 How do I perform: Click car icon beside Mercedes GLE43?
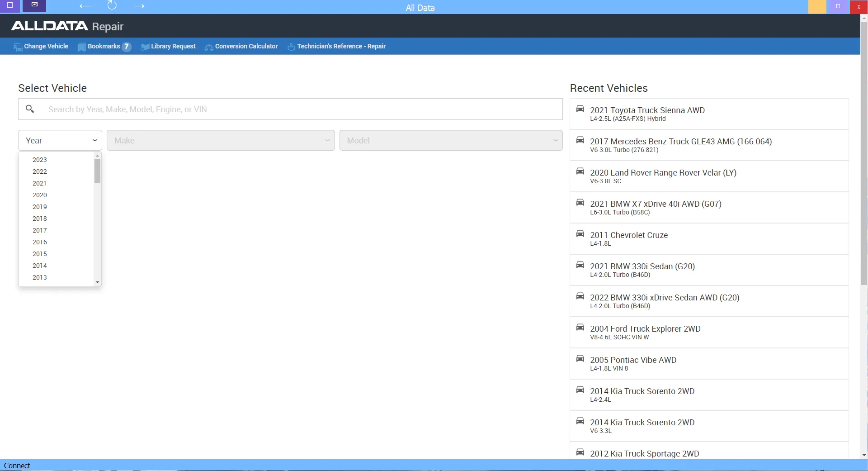click(580, 140)
